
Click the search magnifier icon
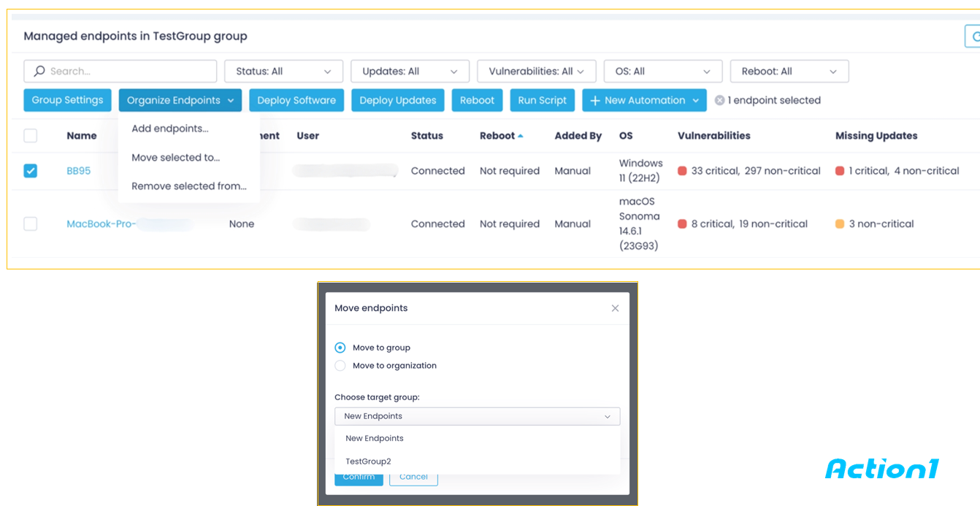[39, 72]
